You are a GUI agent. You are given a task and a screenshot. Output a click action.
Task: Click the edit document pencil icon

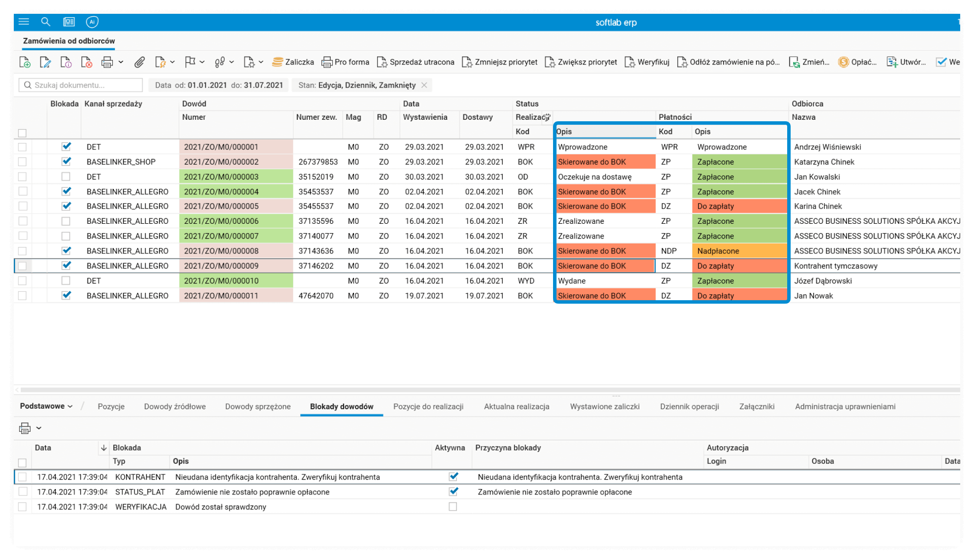point(45,62)
